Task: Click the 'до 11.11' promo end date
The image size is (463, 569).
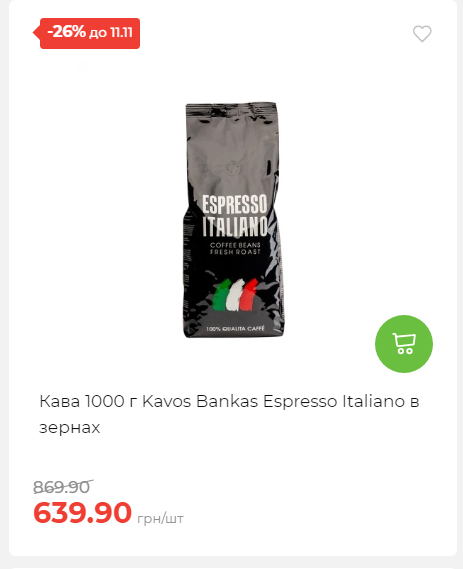Action: coord(111,33)
